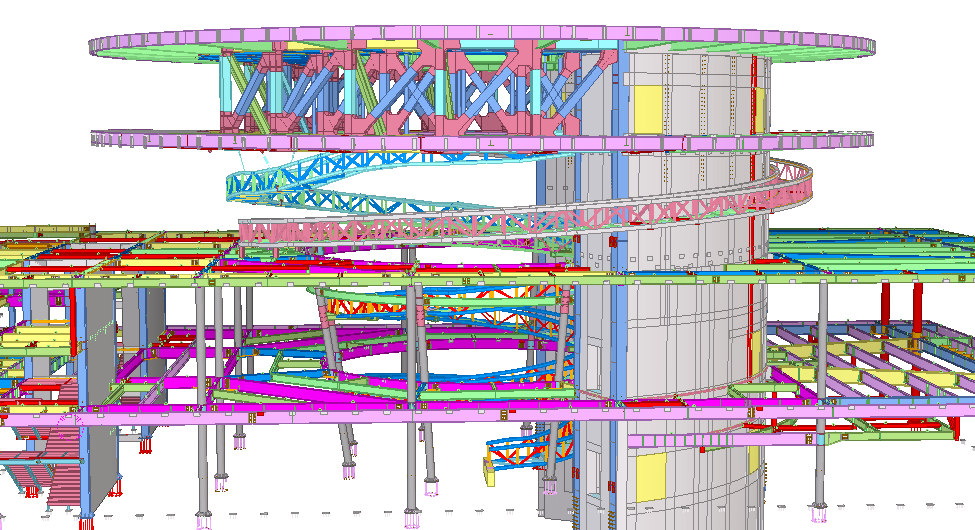
Task: Select the small yellow plate on top ring
Action: [393, 46]
